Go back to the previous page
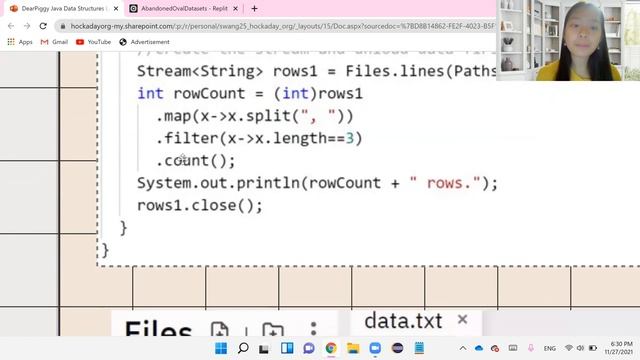 pos(11,26)
